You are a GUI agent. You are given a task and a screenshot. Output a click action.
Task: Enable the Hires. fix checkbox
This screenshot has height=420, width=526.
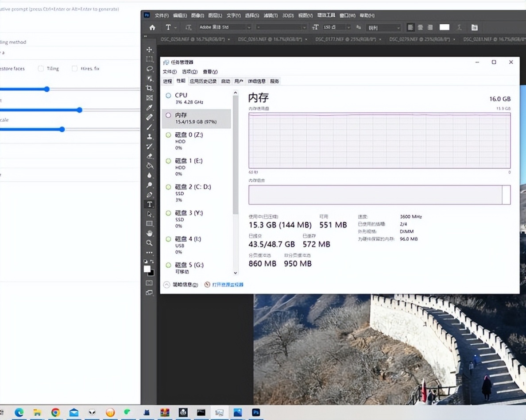click(74, 69)
